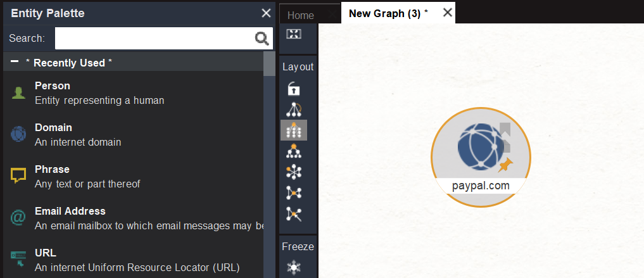Click the Domain entity title

coord(53,128)
